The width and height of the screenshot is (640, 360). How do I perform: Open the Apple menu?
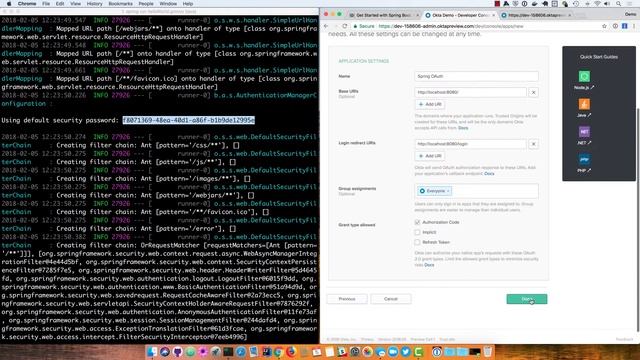coord(9,4)
